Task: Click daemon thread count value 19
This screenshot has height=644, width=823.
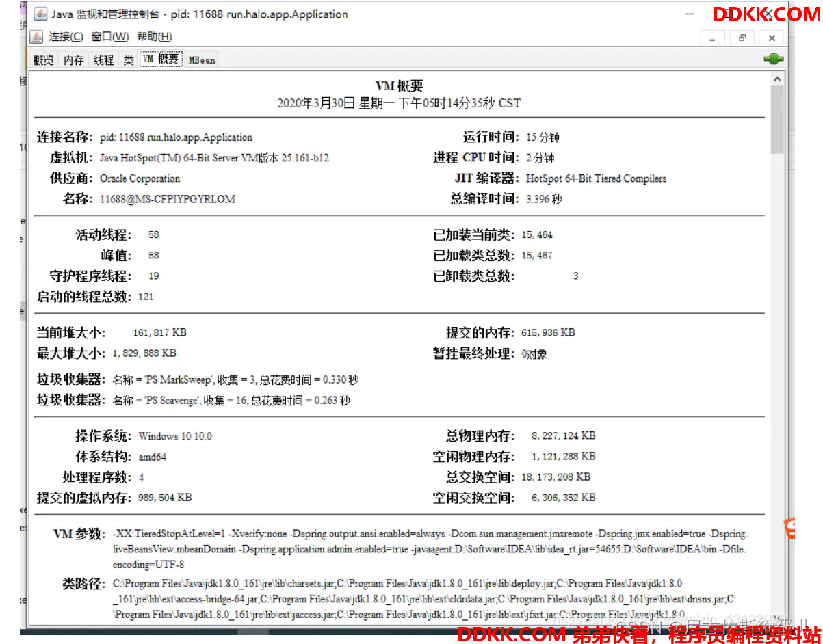Action: point(154,276)
